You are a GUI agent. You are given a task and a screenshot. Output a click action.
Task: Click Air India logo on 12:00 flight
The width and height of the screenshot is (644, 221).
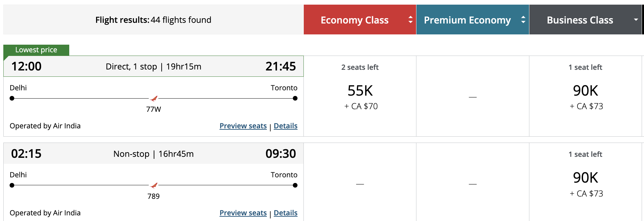click(154, 99)
